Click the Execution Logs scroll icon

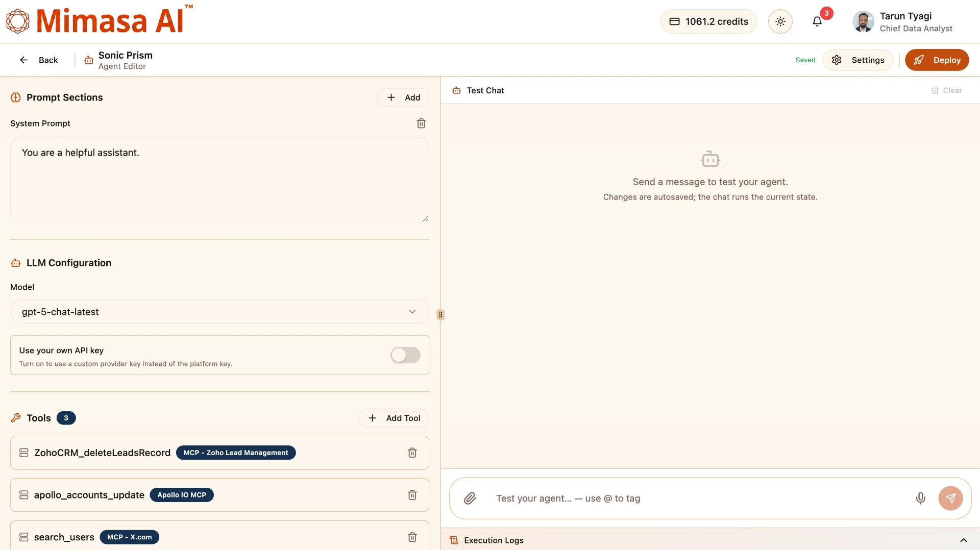click(454, 540)
